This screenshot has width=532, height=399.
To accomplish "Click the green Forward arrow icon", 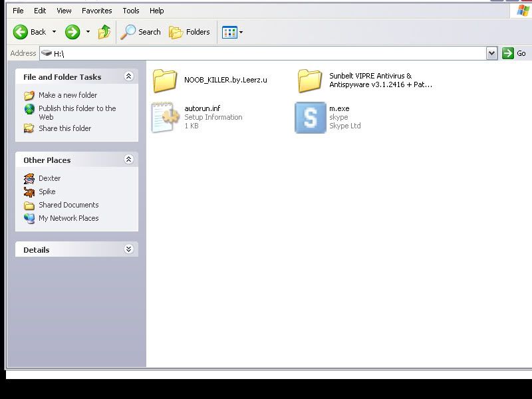I will click(x=72, y=32).
